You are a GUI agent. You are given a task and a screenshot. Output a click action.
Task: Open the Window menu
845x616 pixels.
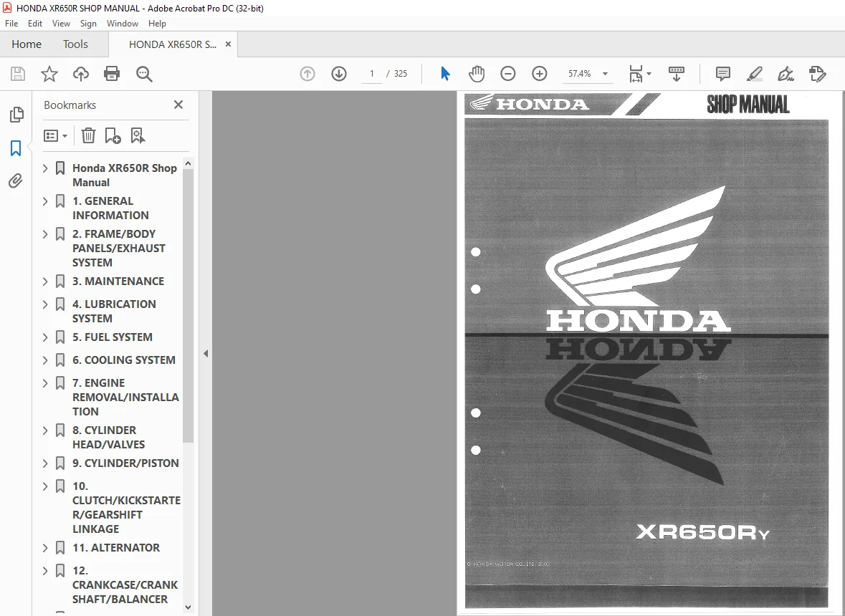[123, 24]
